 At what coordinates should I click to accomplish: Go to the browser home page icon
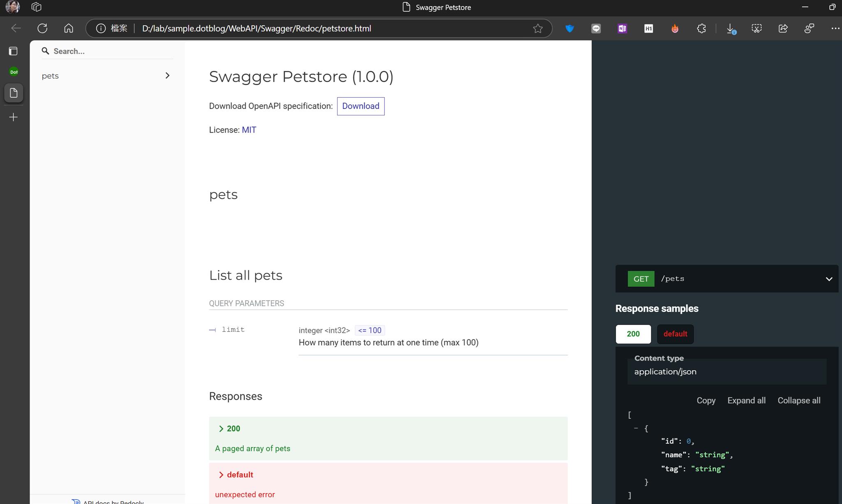point(69,28)
